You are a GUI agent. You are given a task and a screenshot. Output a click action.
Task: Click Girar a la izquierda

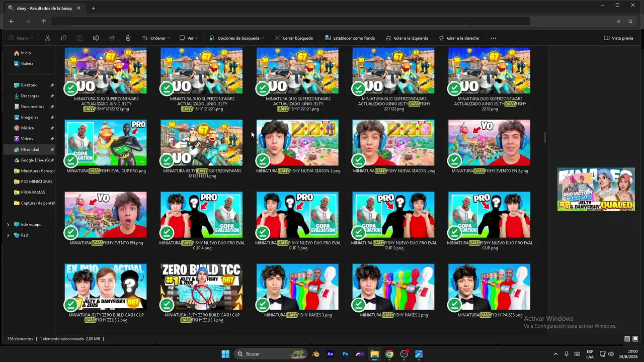coord(407,38)
